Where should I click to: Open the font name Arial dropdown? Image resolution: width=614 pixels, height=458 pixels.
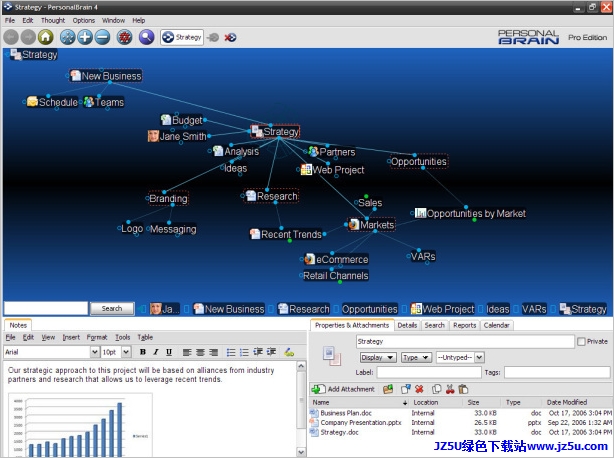pyautogui.click(x=94, y=352)
